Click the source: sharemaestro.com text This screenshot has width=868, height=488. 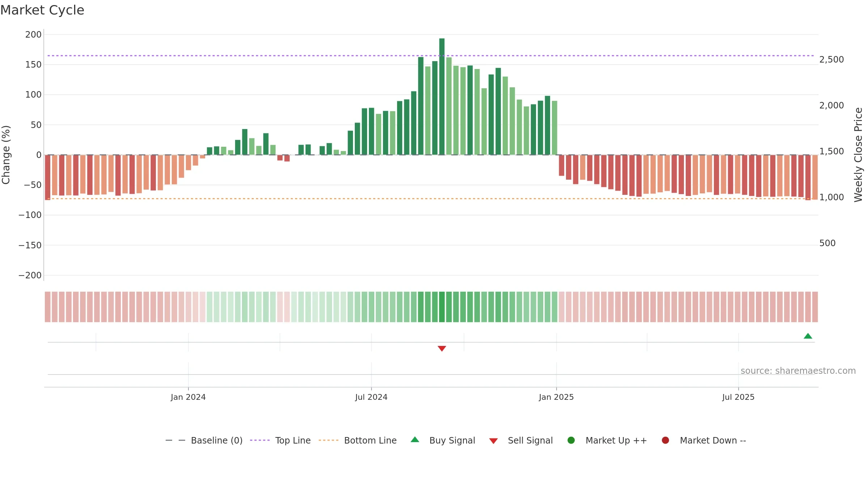click(x=798, y=371)
